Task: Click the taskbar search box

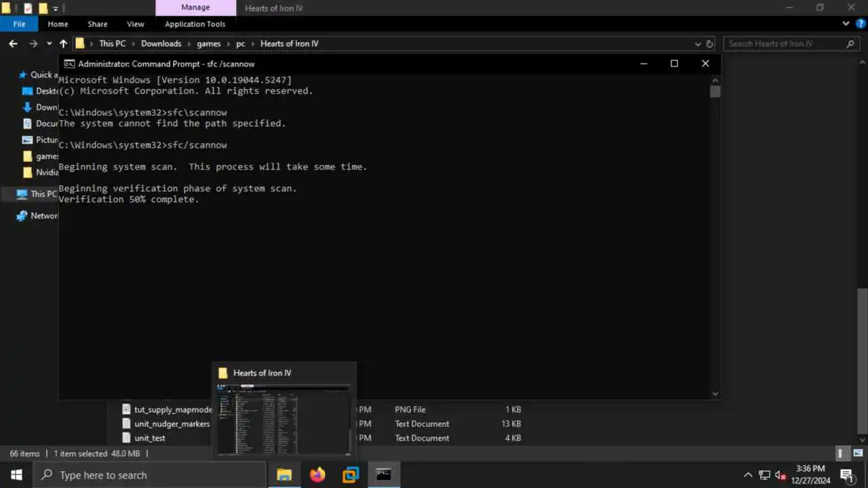Action: click(149, 475)
